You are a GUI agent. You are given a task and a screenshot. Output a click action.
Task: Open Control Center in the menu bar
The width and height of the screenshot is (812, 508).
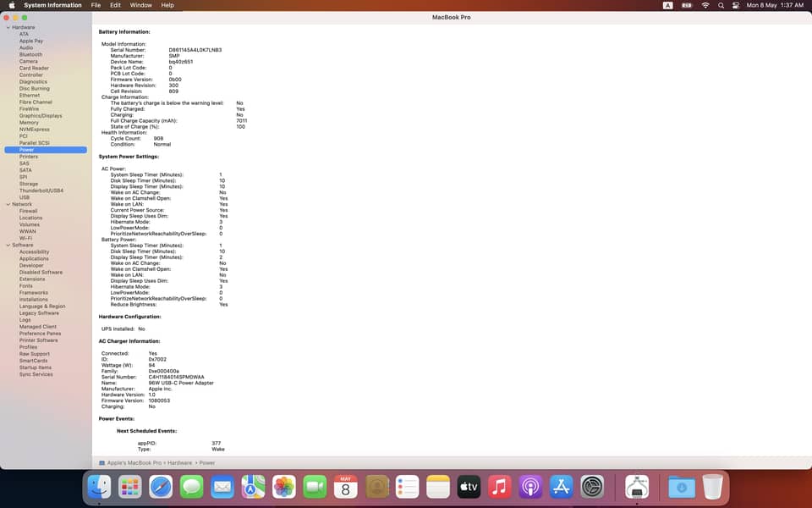(736, 5)
